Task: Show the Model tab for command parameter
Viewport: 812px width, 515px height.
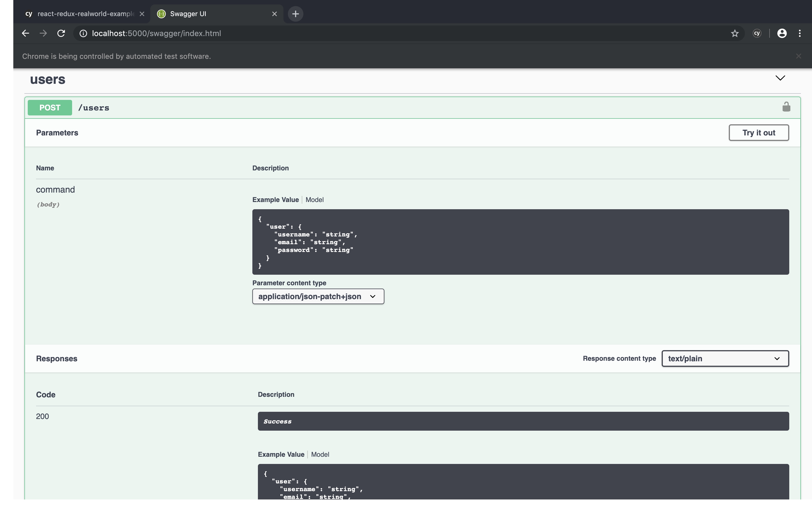Action: [314, 200]
